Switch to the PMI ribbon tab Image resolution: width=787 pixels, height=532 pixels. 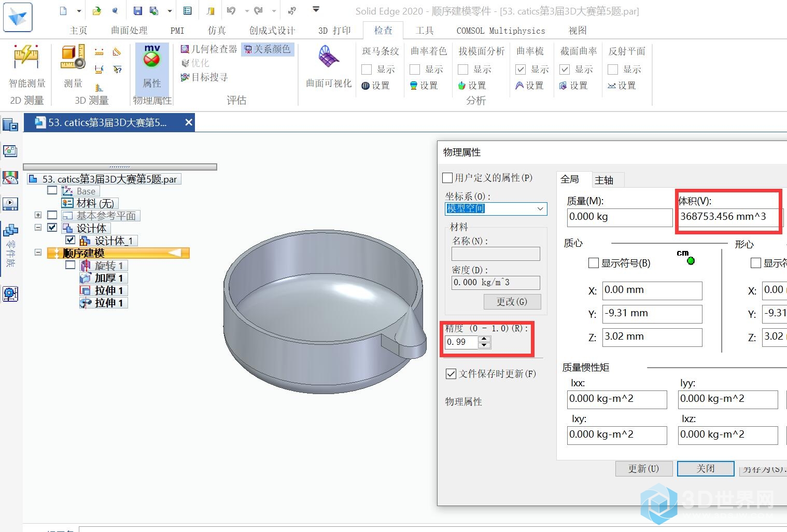click(177, 31)
